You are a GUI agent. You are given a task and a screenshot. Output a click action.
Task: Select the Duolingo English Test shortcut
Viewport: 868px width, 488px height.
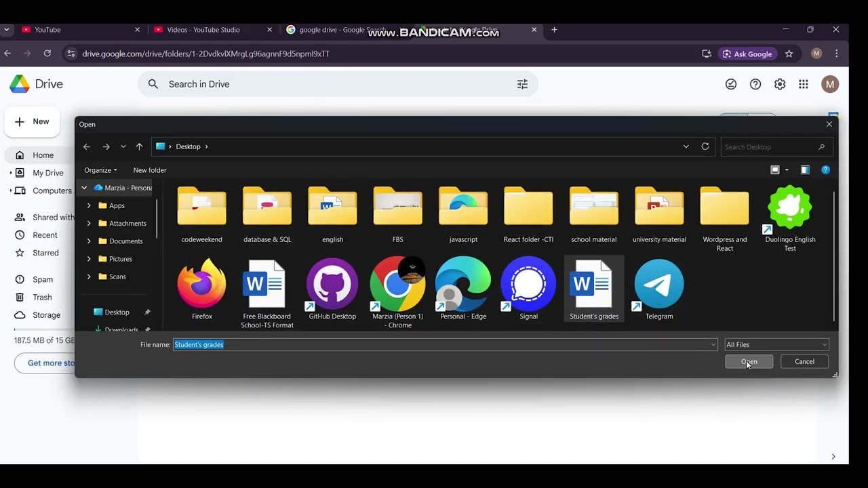tap(790, 218)
